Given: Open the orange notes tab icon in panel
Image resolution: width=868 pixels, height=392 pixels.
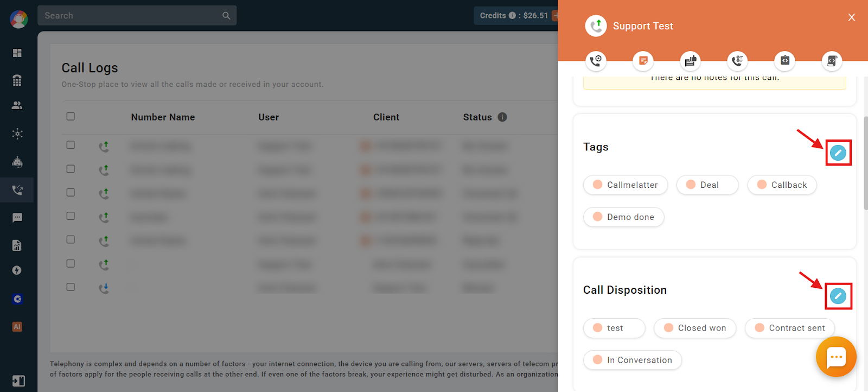Looking at the screenshot, I should click(x=643, y=61).
